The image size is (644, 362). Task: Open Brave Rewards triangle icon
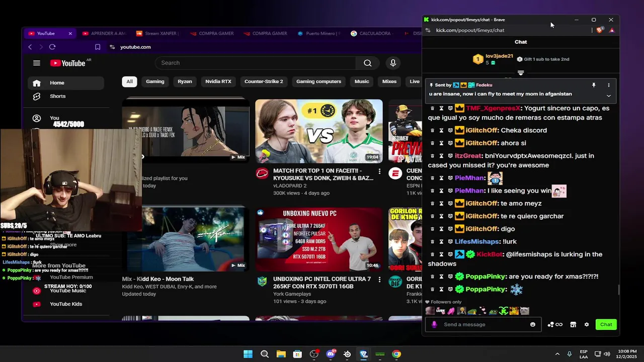coord(611,30)
